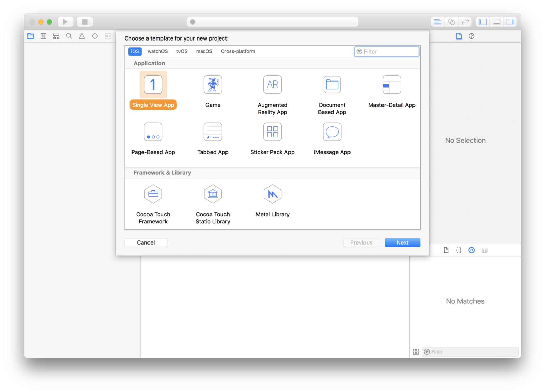Click the Next button
This screenshot has width=545, height=392.
(x=402, y=242)
